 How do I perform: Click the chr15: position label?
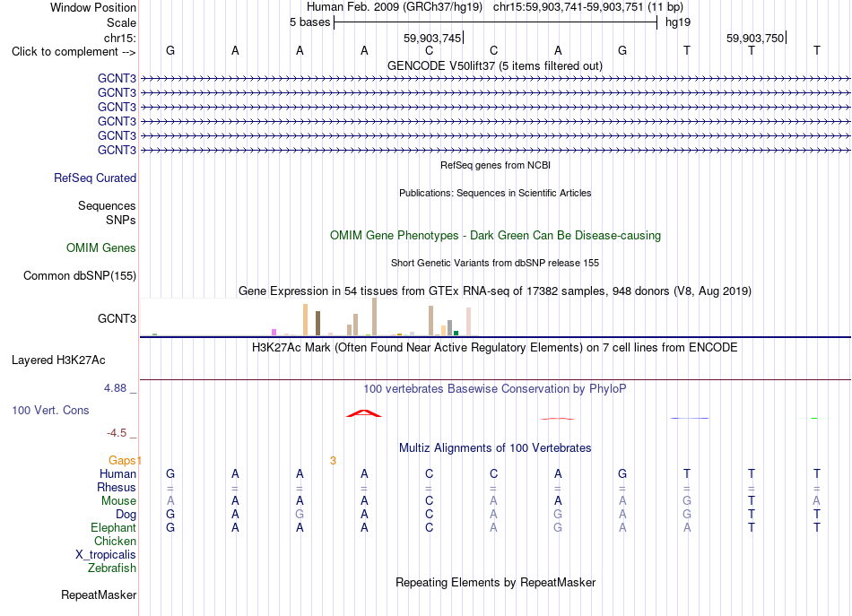click(120, 38)
